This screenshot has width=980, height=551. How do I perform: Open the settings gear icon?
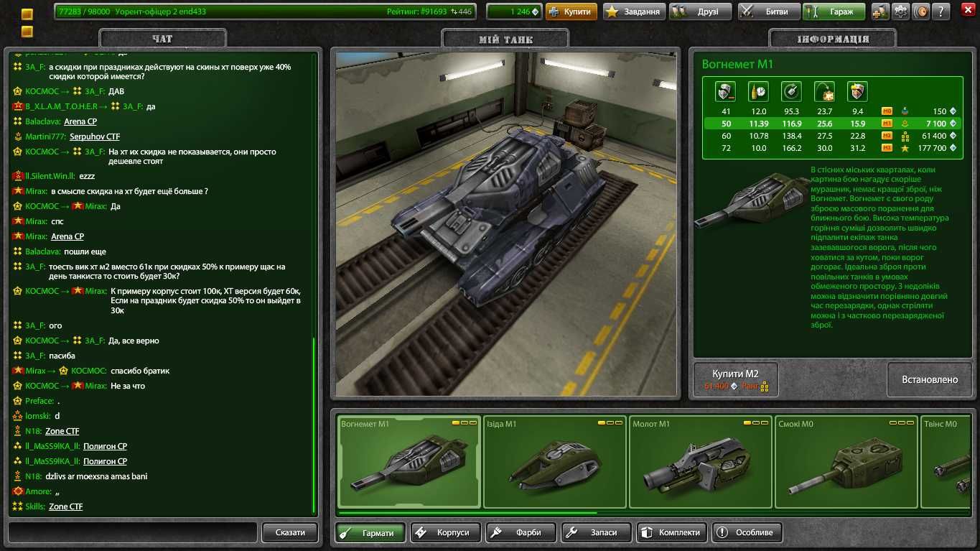pyautogui.click(x=901, y=11)
